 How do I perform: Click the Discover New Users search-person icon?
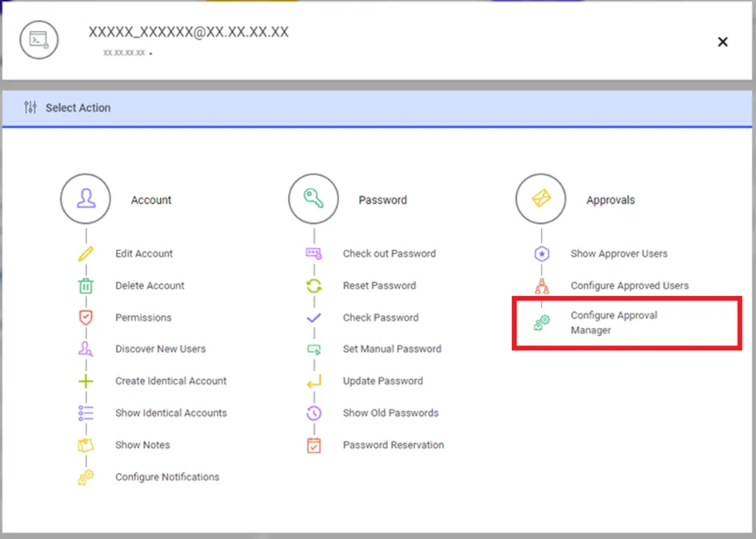[86, 349]
